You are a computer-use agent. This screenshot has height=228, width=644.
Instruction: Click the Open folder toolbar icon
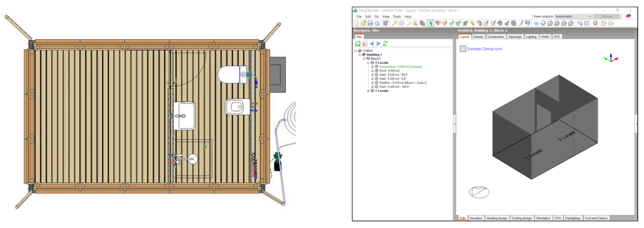tap(363, 24)
